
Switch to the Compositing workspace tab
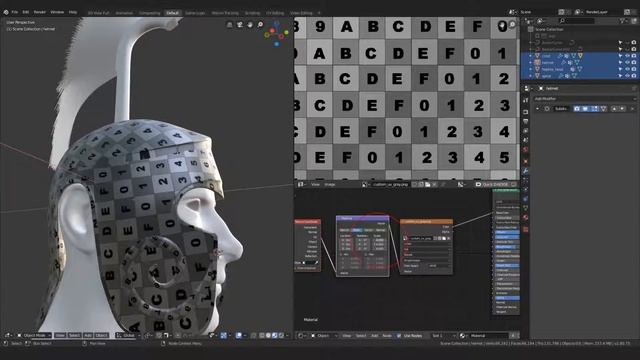tap(149, 13)
